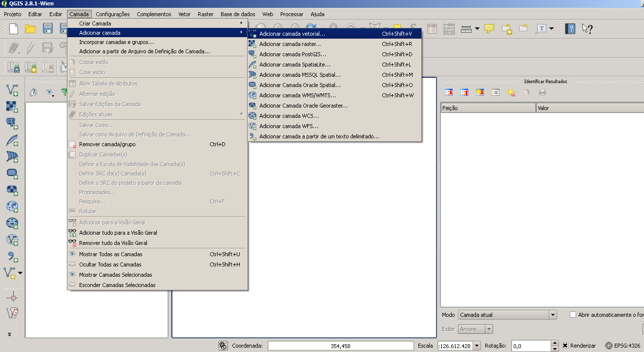Open the Escala scale dropdown

click(x=477, y=346)
